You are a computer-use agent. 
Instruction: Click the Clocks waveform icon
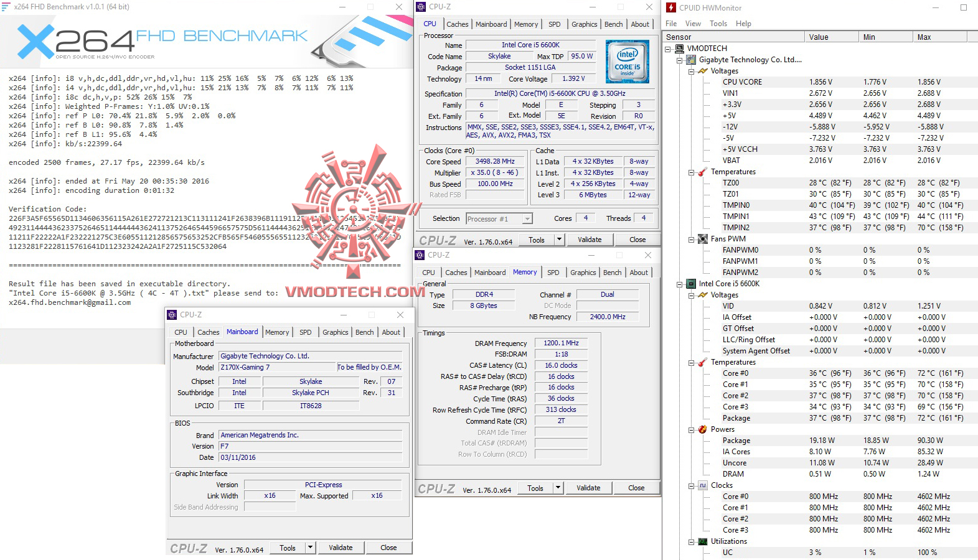point(703,485)
